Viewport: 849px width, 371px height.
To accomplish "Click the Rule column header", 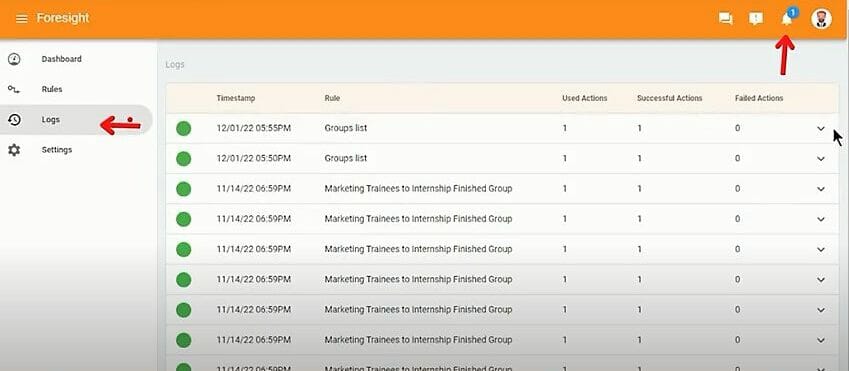I will 332,98.
